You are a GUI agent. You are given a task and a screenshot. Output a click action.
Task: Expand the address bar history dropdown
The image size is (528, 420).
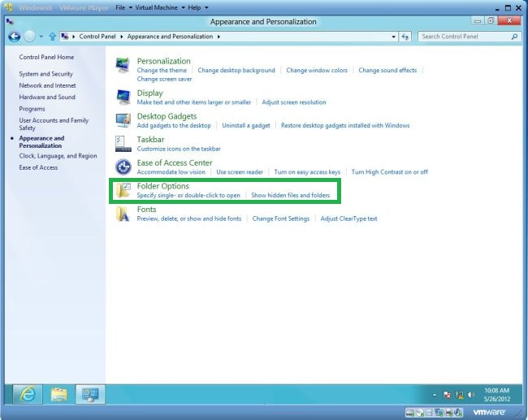point(393,37)
